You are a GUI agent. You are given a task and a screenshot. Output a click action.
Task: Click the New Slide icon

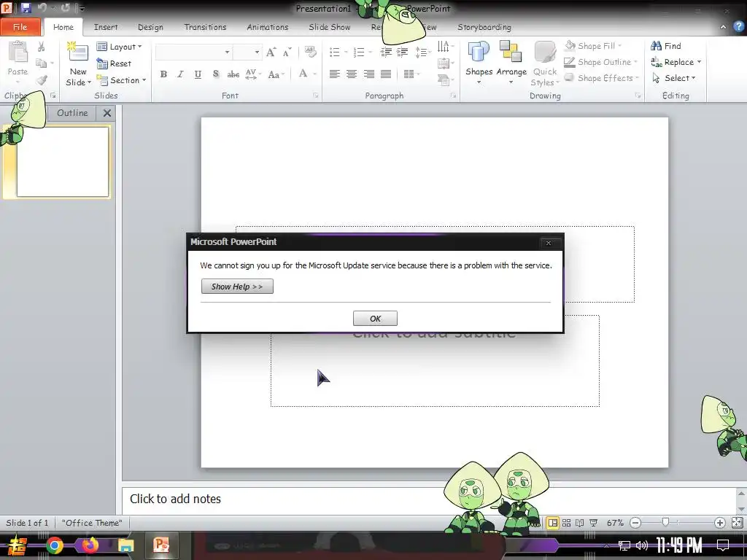[78, 52]
